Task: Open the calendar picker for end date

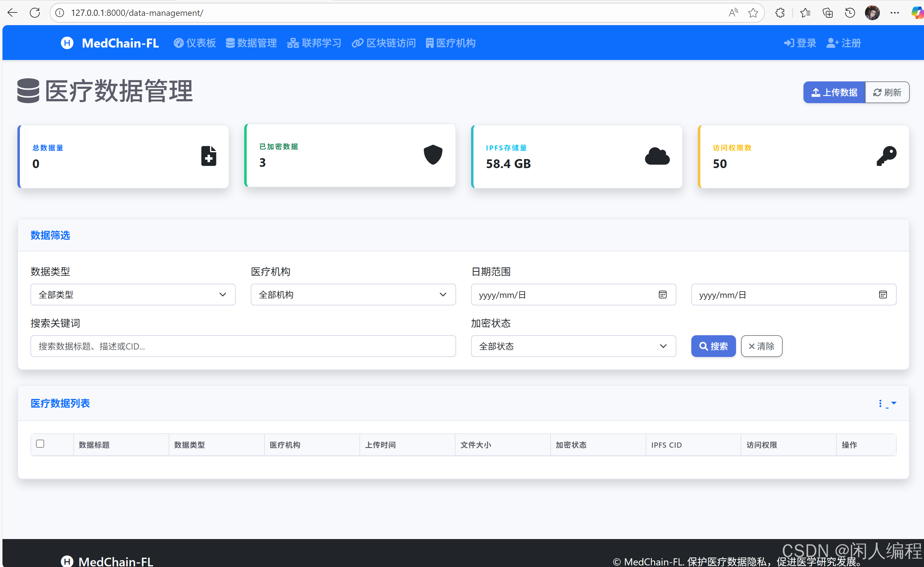Action: pos(883,295)
